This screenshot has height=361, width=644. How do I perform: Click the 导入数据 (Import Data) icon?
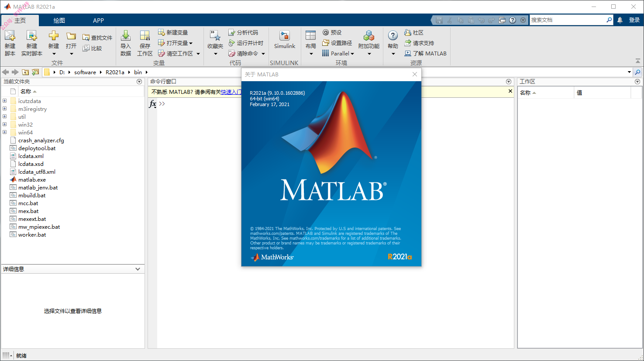(x=126, y=36)
